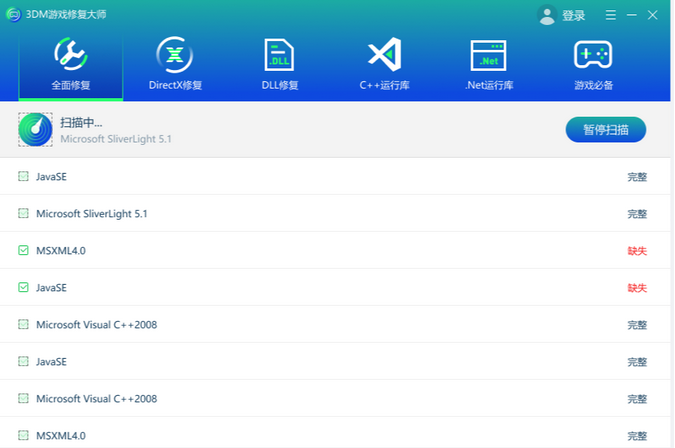The width and height of the screenshot is (675, 448).
Task: Click the wrench icon for 全面修复
Action: [x=71, y=54]
